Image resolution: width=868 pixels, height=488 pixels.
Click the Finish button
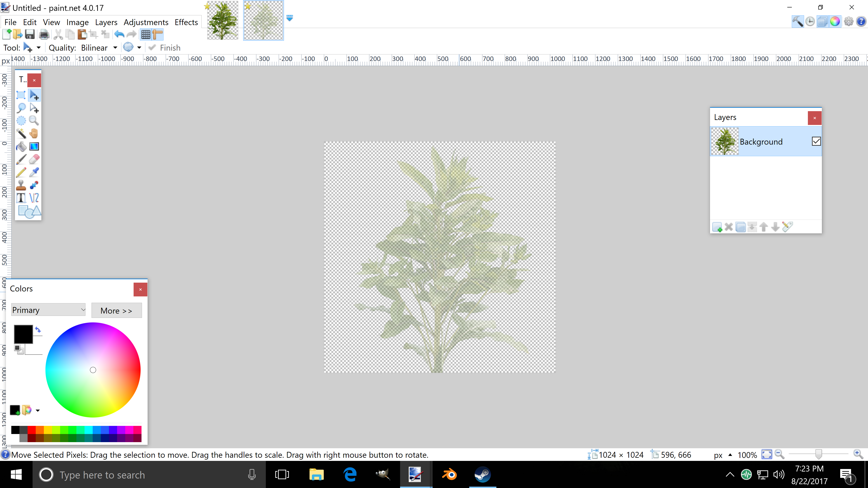[x=165, y=48]
